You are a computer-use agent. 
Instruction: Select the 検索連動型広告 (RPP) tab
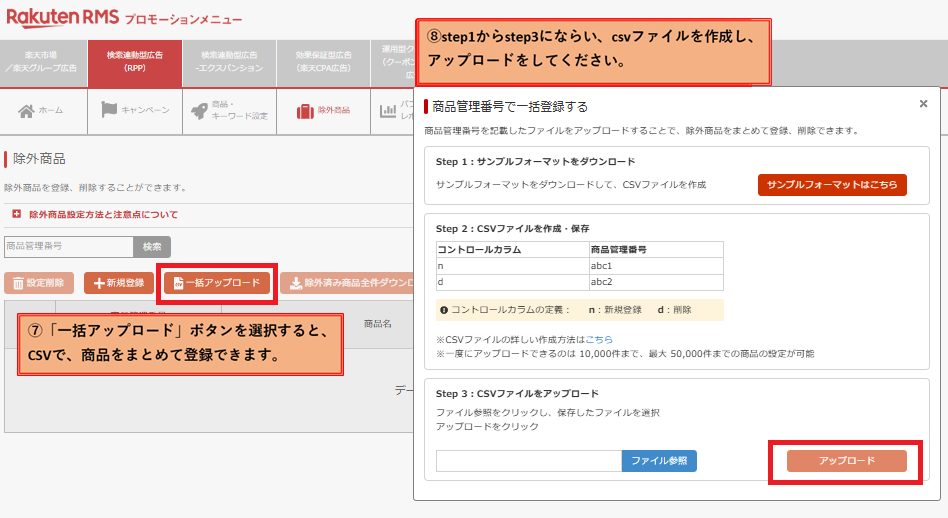[135, 62]
